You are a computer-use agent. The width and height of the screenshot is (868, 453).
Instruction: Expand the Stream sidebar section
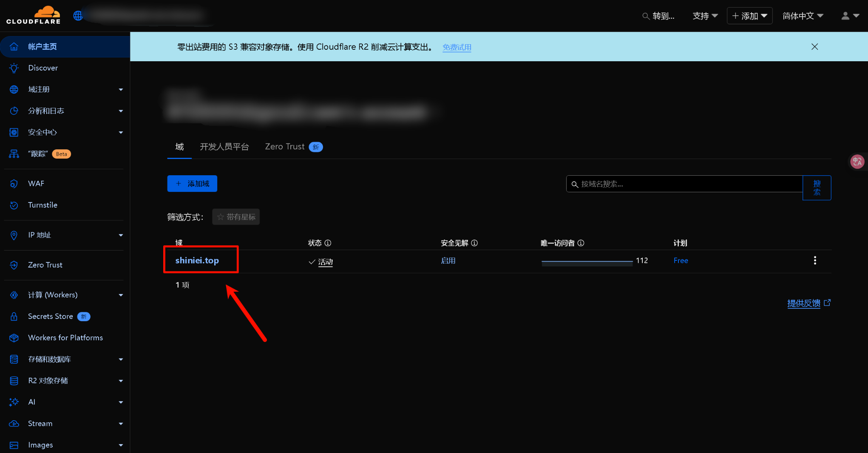121,424
